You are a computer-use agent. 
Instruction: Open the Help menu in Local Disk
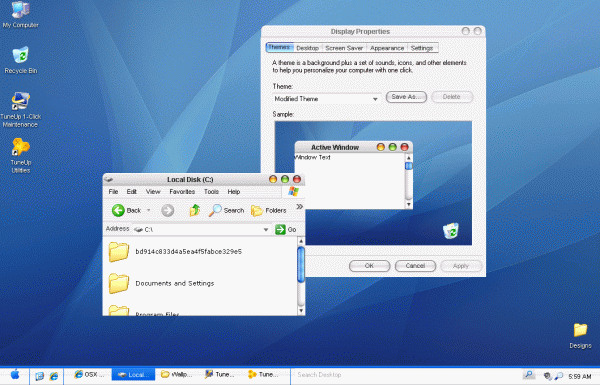[x=234, y=192]
